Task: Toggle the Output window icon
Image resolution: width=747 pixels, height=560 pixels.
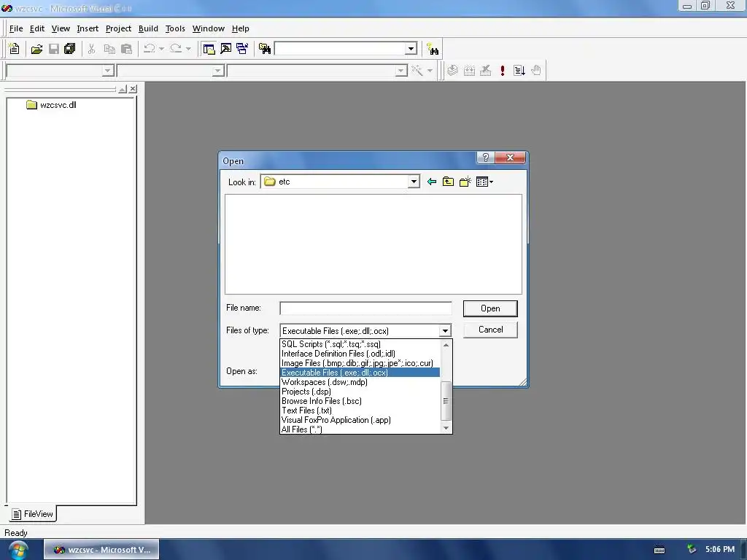Action: (x=226, y=49)
